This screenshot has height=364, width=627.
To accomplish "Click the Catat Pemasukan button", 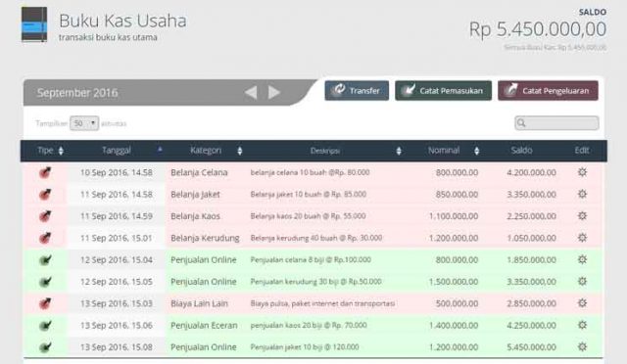I will (x=443, y=91).
